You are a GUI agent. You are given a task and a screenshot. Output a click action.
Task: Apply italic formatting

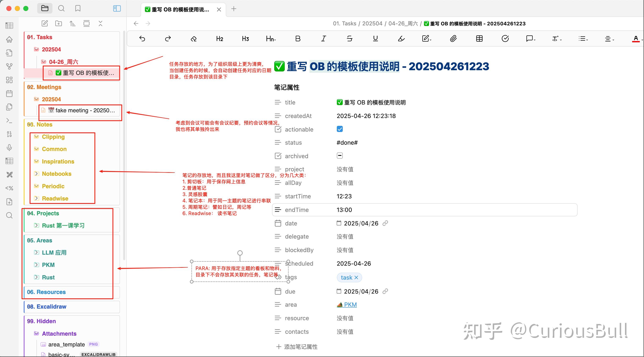323,38
